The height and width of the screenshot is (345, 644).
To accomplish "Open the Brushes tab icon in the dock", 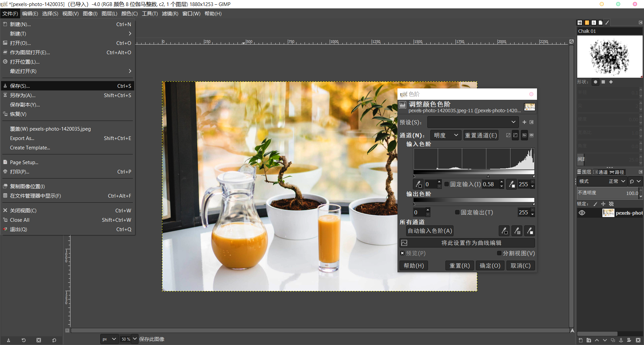I will [x=580, y=23].
